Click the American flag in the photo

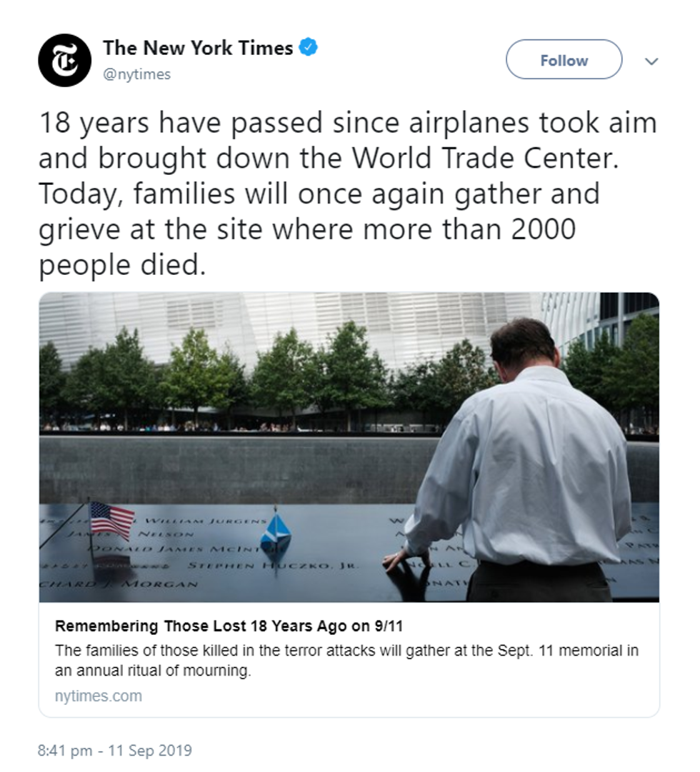(111, 519)
